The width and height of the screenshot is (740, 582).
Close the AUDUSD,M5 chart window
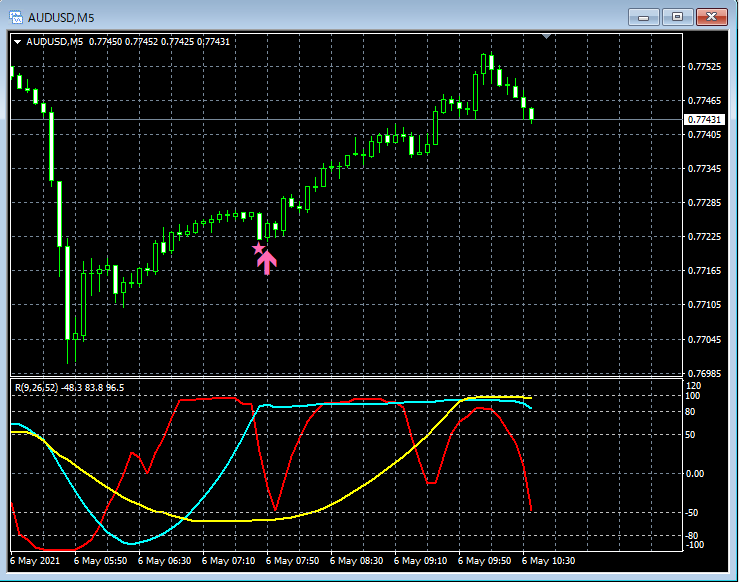coord(712,17)
